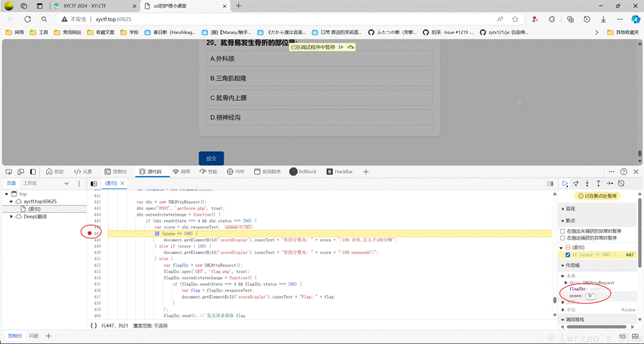Enable pause on caught exceptions checkbox
The image size is (644, 344).
tap(562, 238)
